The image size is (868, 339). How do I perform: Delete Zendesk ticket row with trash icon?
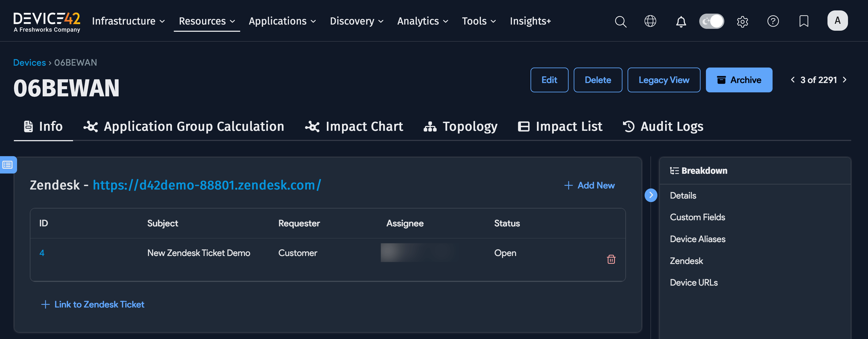click(x=611, y=259)
